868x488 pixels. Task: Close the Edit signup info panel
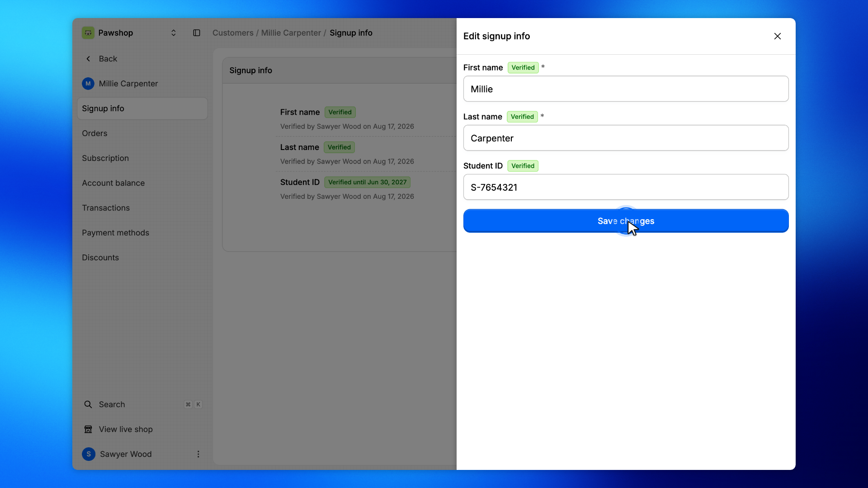(x=777, y=36)
